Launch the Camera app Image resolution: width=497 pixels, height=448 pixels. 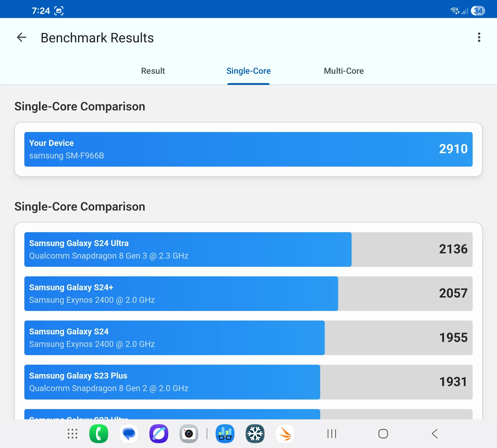[x=189, y=433]
